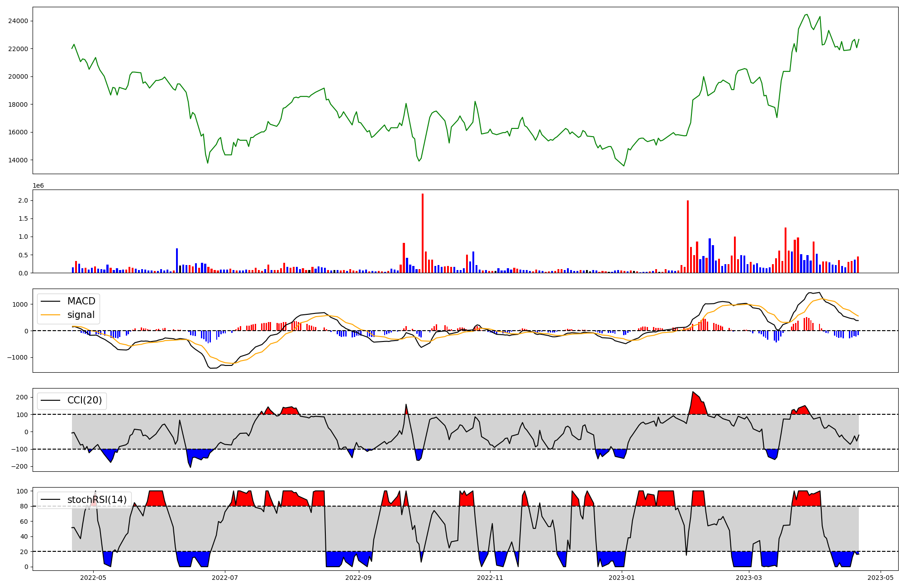
Task: Click the 2023-05 date tick label
Action: point(881,578)
